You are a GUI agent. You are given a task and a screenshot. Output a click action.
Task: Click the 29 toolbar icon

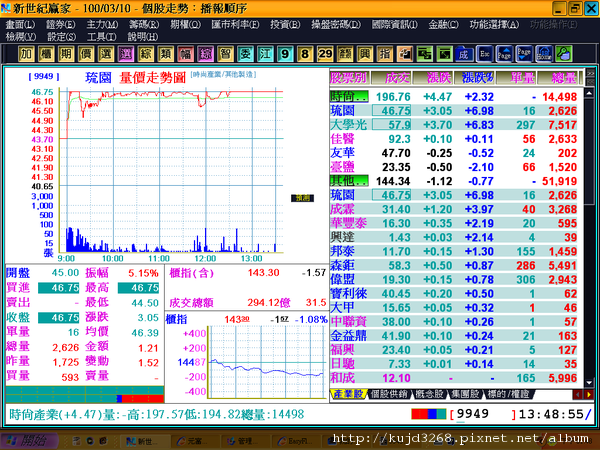325,54
